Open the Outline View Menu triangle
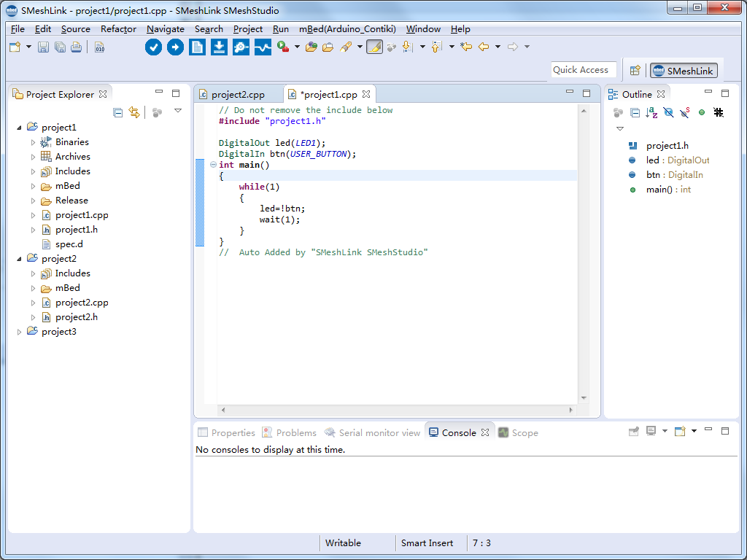 [620, 129]
